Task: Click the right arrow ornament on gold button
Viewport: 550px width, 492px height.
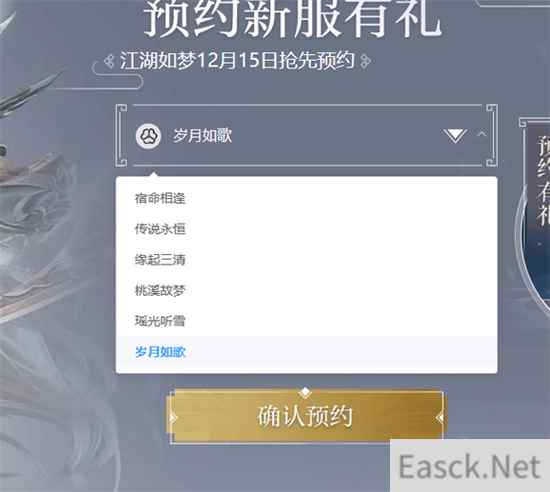Action: [440, 418]
